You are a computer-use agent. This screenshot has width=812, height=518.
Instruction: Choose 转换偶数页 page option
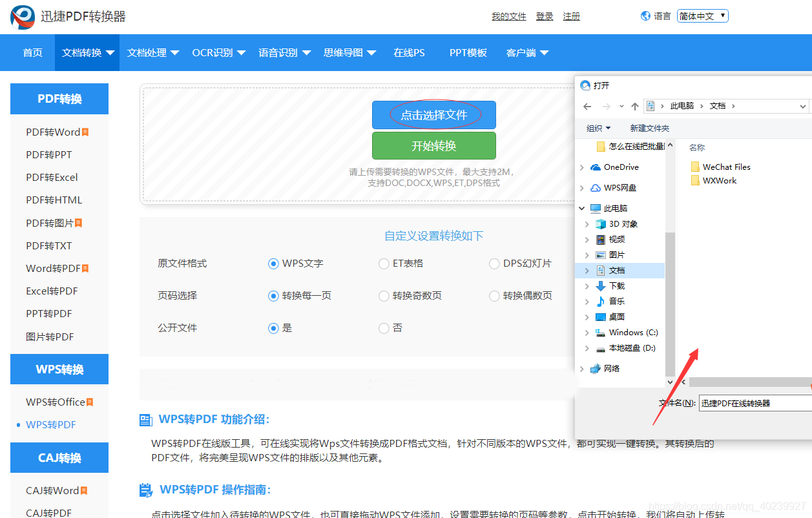[494, 296]
